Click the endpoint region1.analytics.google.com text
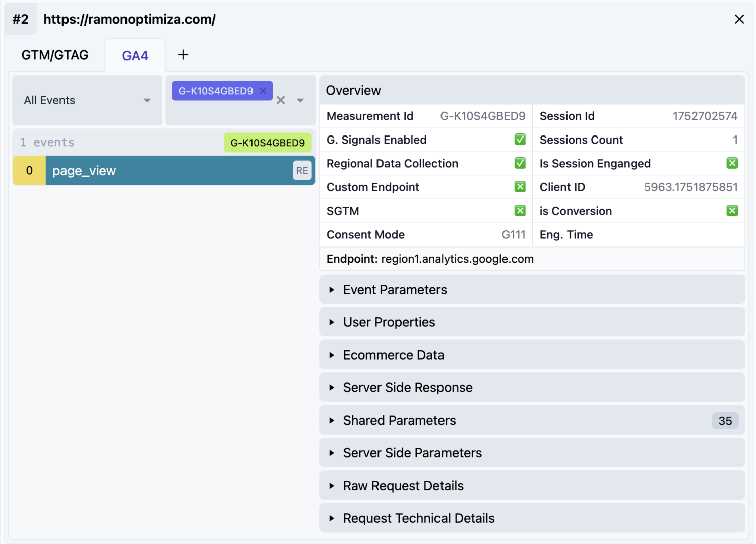Screen dimensions: 756x544 (x=458, y=259)
